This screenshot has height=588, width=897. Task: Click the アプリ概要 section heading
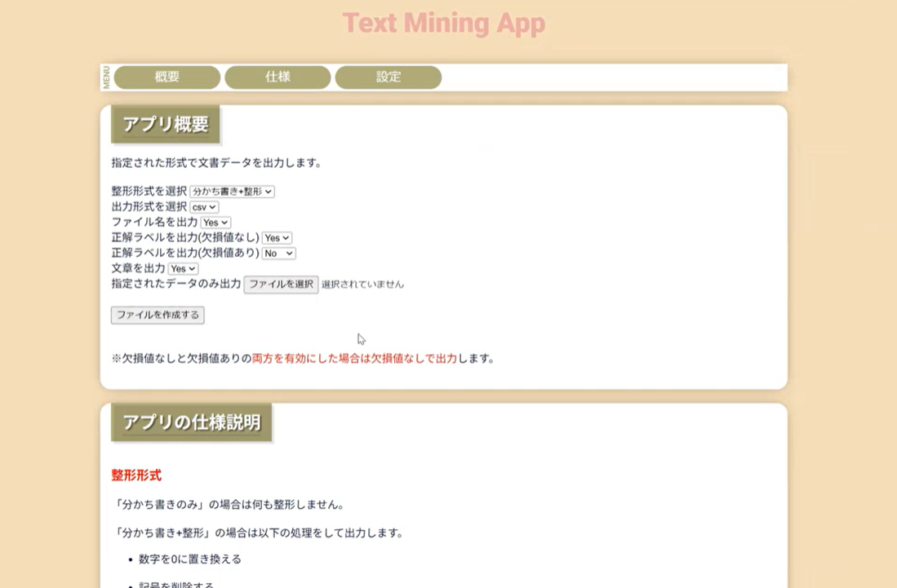(166, 124)
